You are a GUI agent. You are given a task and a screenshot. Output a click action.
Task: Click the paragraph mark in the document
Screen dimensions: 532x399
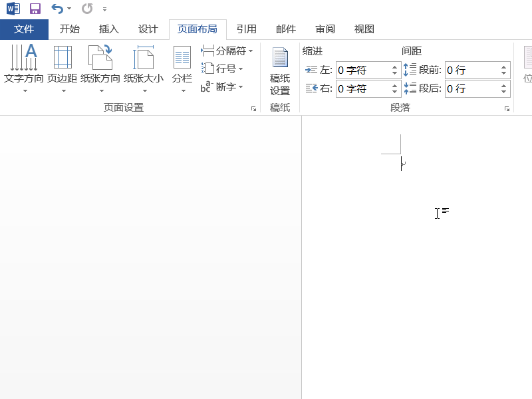(404, 164)
